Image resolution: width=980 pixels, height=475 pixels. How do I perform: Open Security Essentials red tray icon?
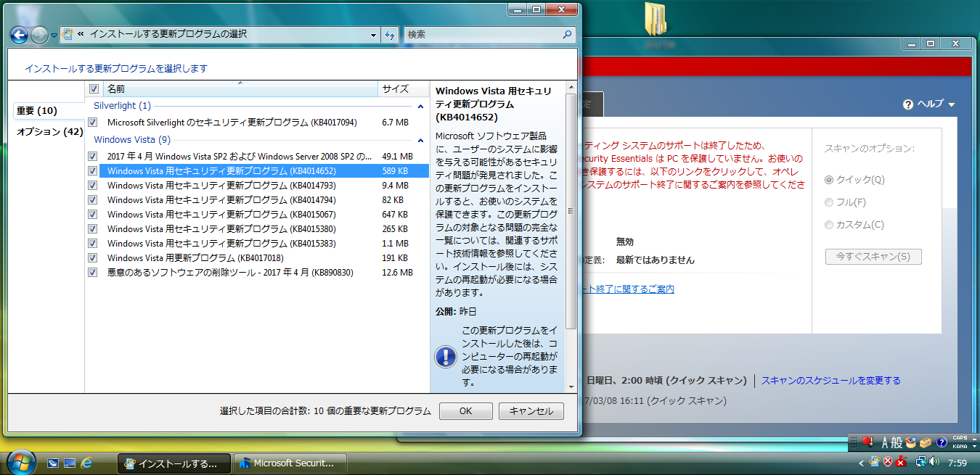[x=901, y=462]
